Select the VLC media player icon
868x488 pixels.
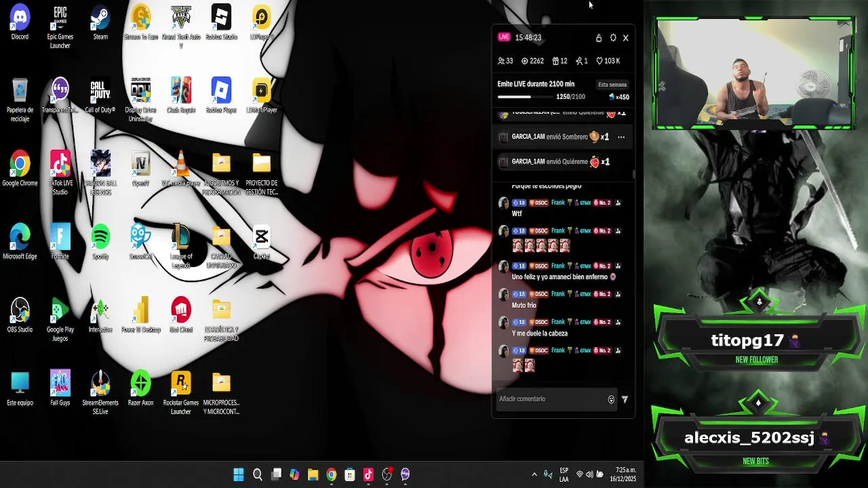(x=180, y=169)
